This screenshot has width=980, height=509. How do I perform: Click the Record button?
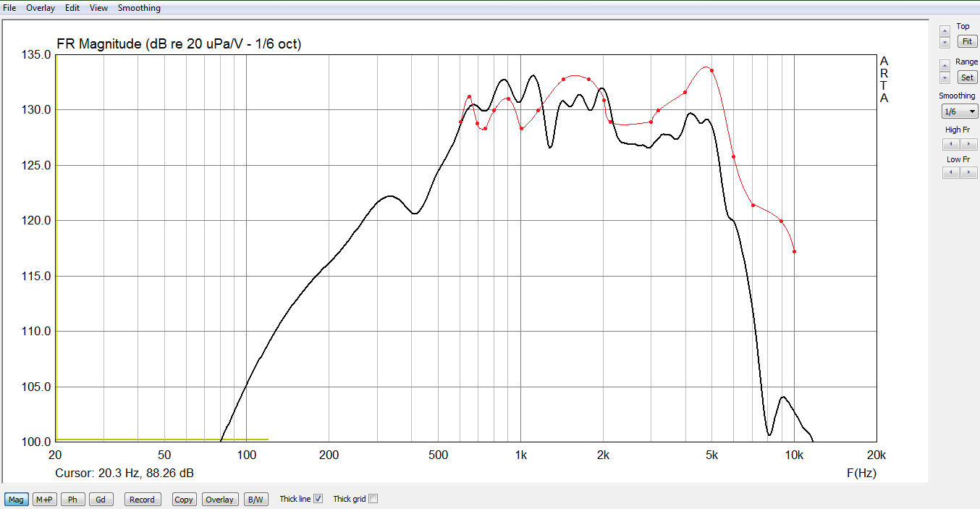point(142,500)
